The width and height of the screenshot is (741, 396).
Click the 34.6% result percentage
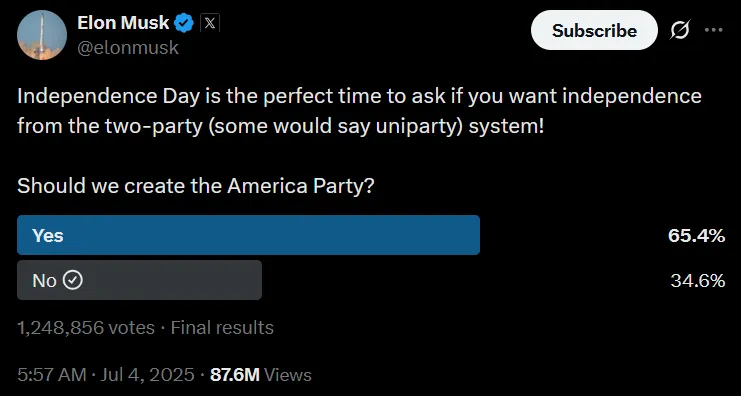coord(698,281)
